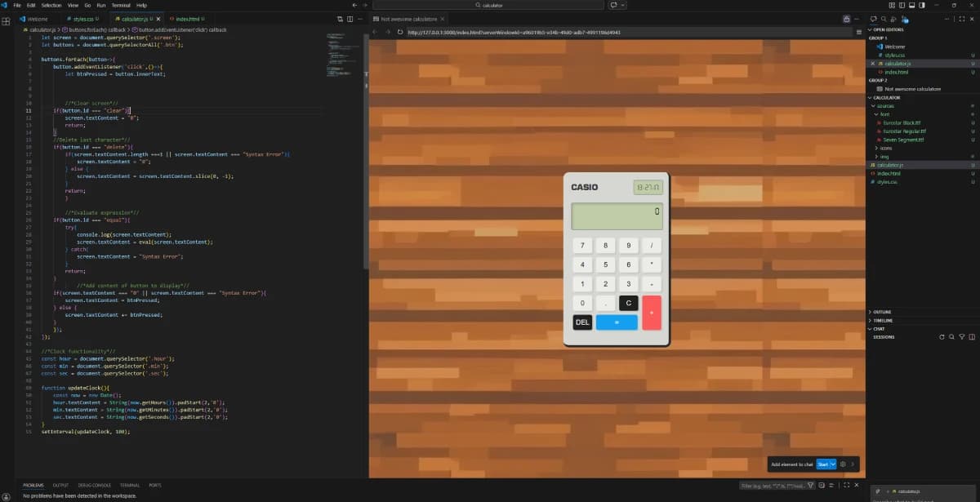Click the calculator divide key

tap(652, 245)
